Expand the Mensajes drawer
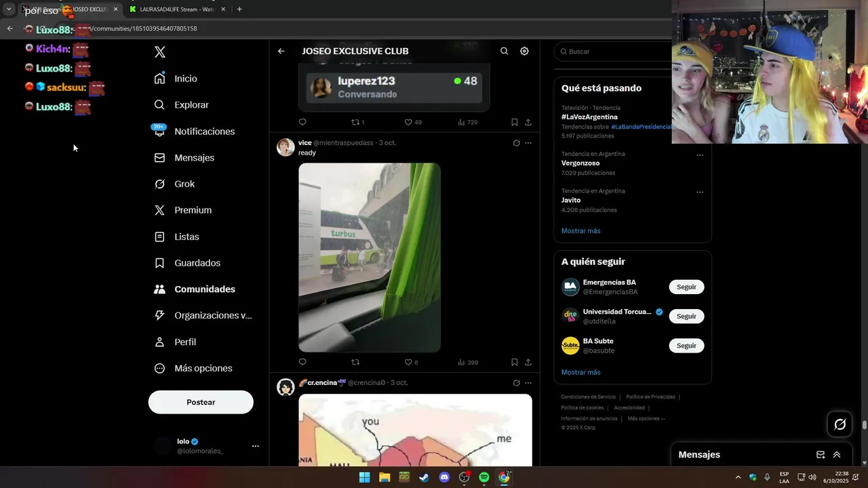The height and width of the screenshot is (488, 868). (837, 455)
